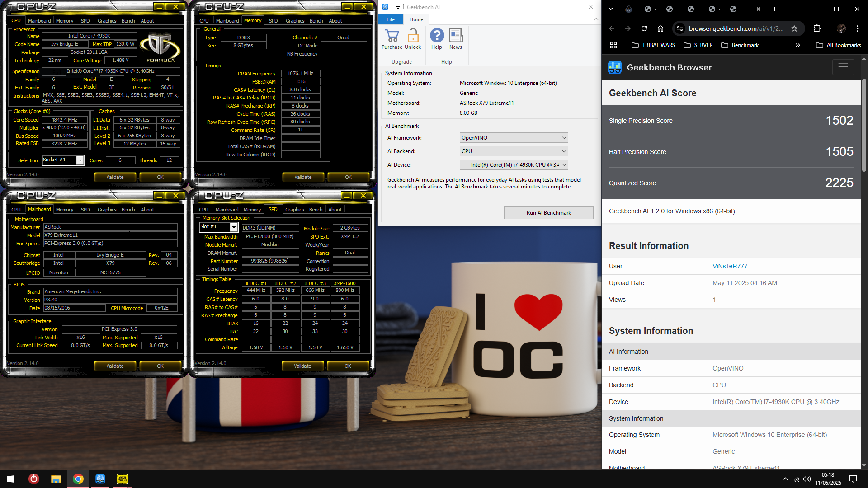Click Validate in the CPU-Z motherboard window
The image size is (868, 488).
click(x=115, y=366)
